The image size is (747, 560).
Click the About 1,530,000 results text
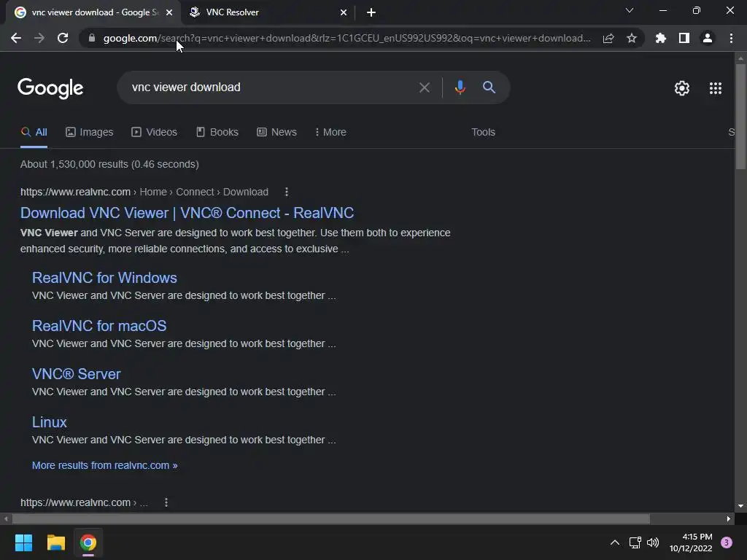coord(109,164)
